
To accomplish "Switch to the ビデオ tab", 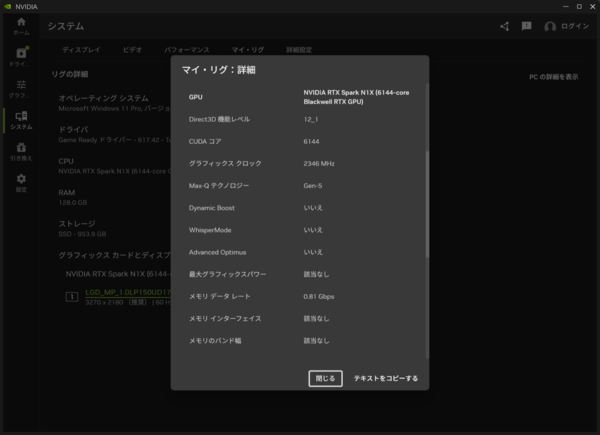I will click(132, 50).
